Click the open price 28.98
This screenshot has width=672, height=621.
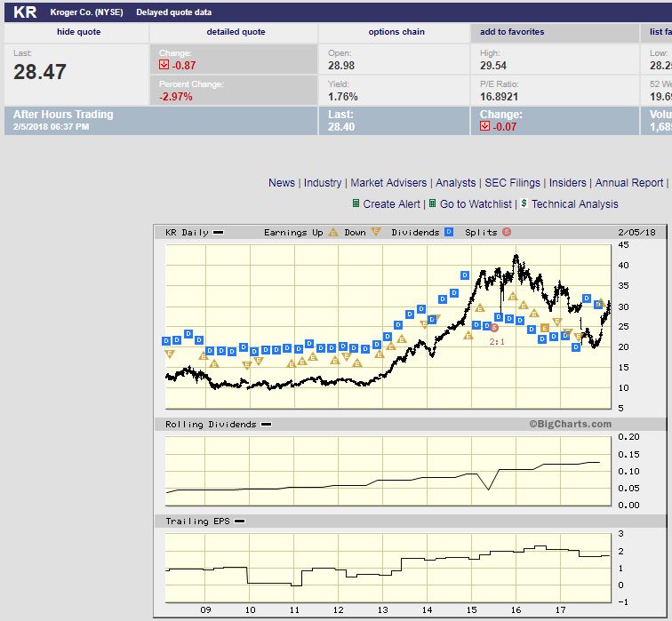pyautogui.click(x=341, y=66)
